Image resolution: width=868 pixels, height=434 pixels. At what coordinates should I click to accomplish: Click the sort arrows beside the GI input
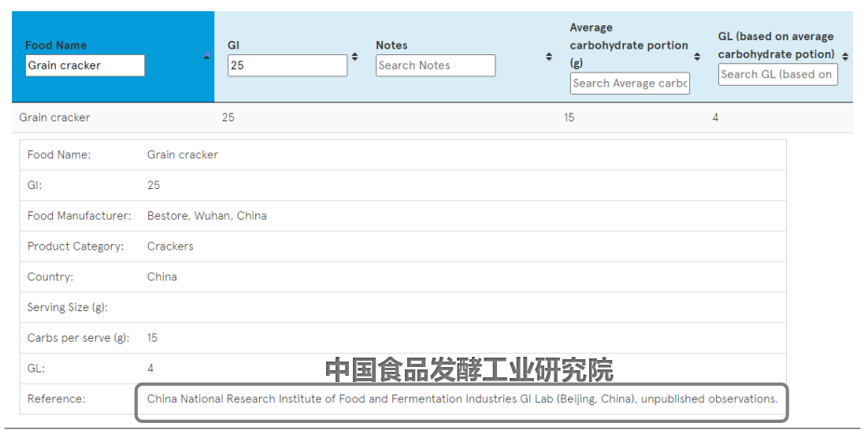tap(354, 57)
